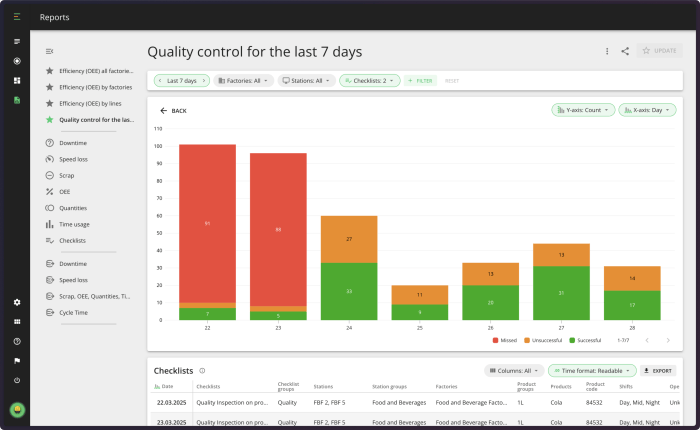Screen dimensions: 700x430
Task: Open the user avatar at bottom left
Action: (x=17, y=409)
